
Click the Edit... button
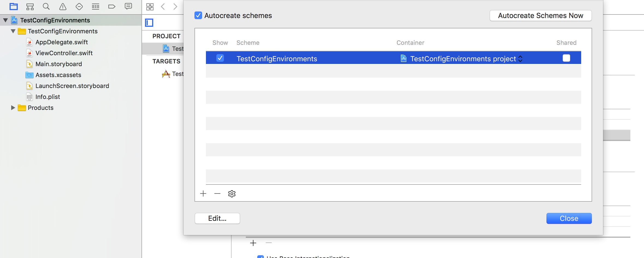click(x=217, y=218)
